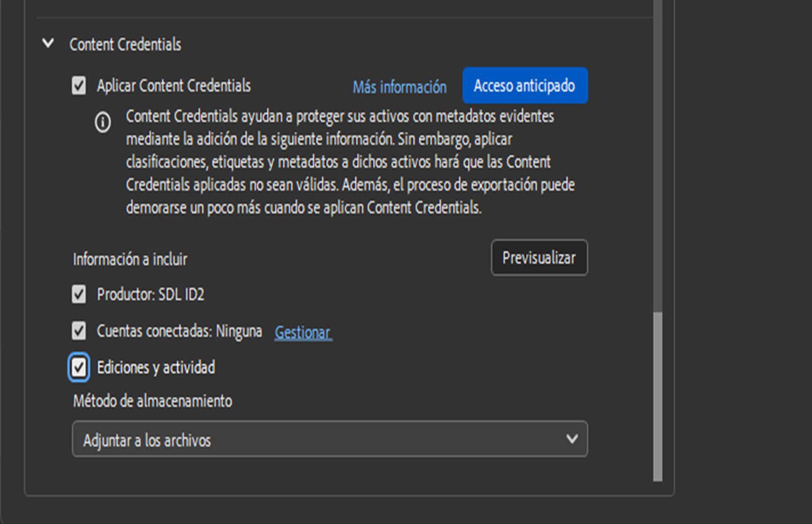Click the vertical scrollbar thumb
Screen dimensions: 812x524
658,396
